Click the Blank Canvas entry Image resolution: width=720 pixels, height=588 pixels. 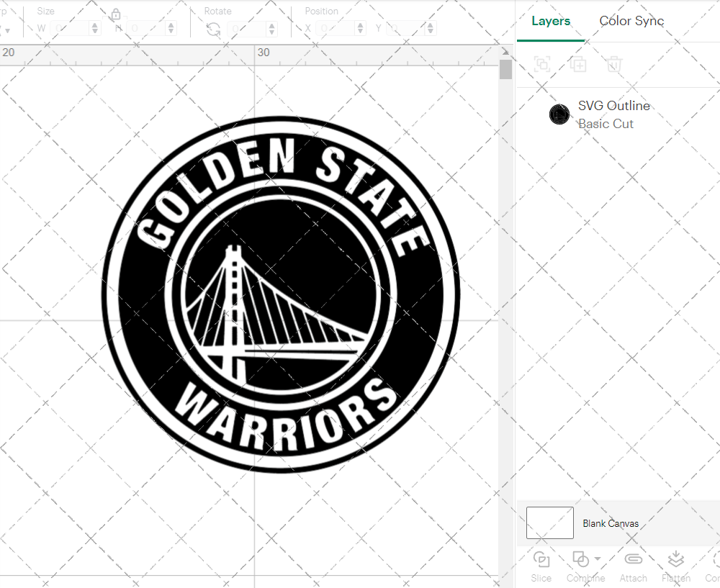611,523
